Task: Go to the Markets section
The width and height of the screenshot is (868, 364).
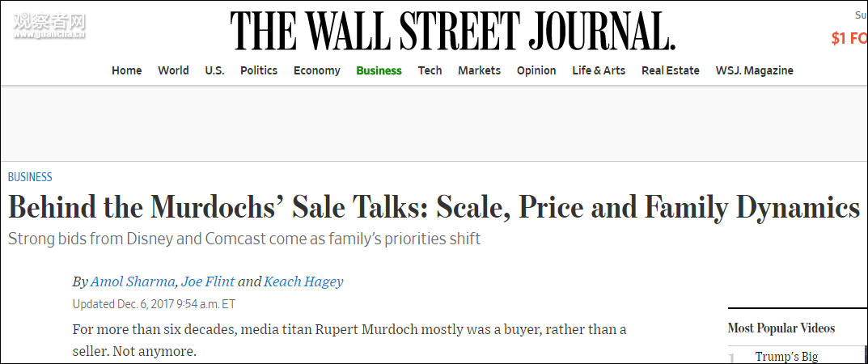Action: 479,70
